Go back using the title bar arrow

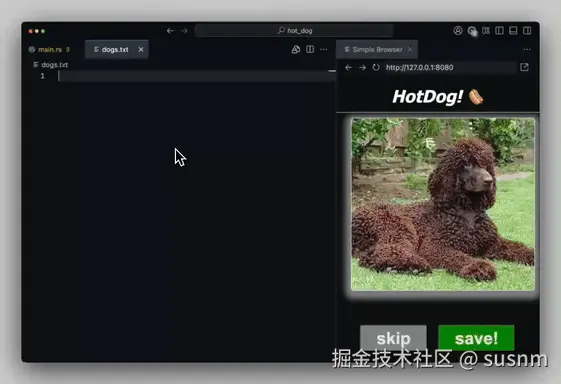170,31
